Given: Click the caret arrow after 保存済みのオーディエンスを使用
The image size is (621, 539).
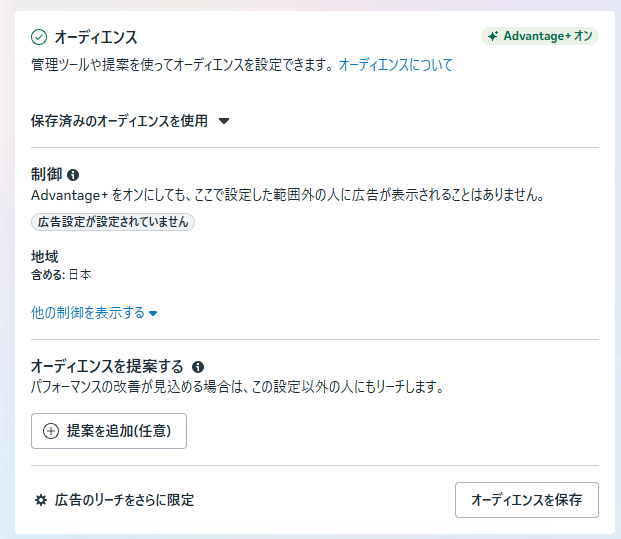Looking at the screenshot, I should [224, 121].
